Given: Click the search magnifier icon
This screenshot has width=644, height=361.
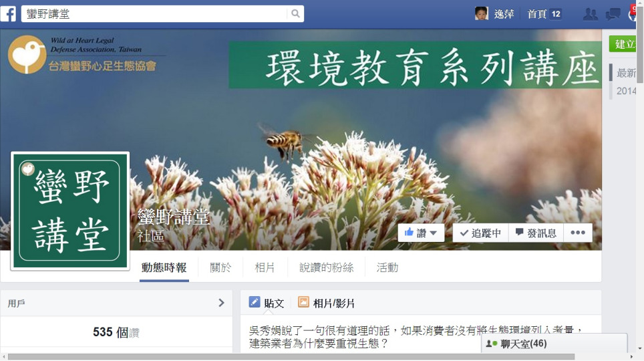Looking at the screenshot, I should [295, 13].
